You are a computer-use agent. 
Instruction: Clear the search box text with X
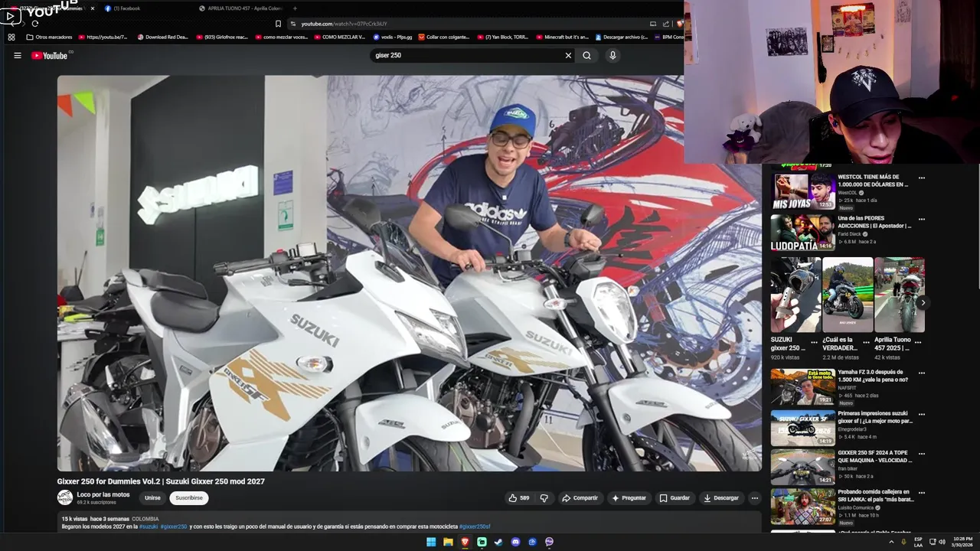click(x=568, y=55)
